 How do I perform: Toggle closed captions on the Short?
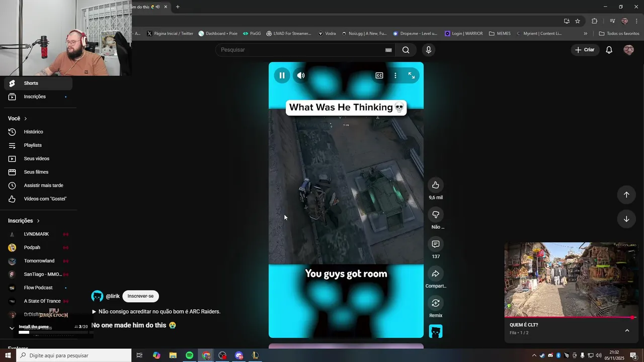pos(379,75)
